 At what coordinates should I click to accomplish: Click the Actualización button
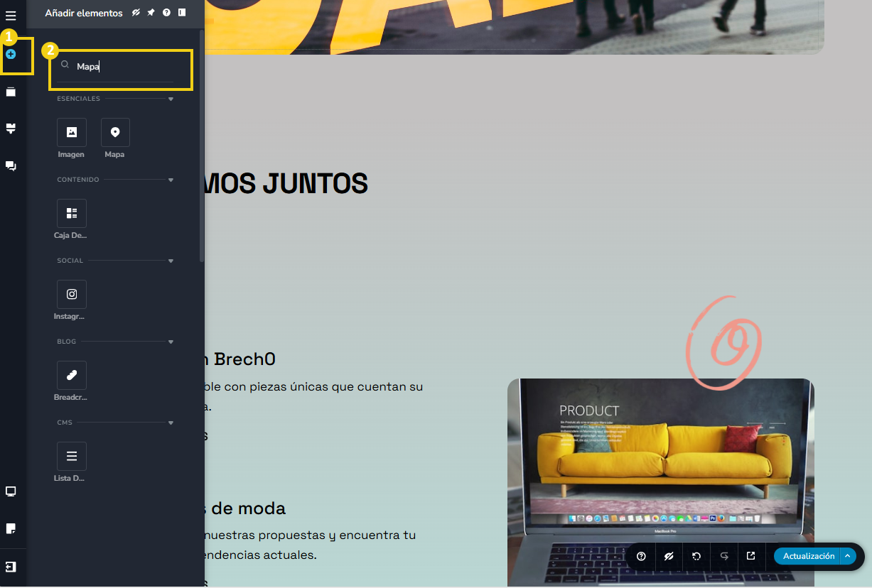coord(808,556)
